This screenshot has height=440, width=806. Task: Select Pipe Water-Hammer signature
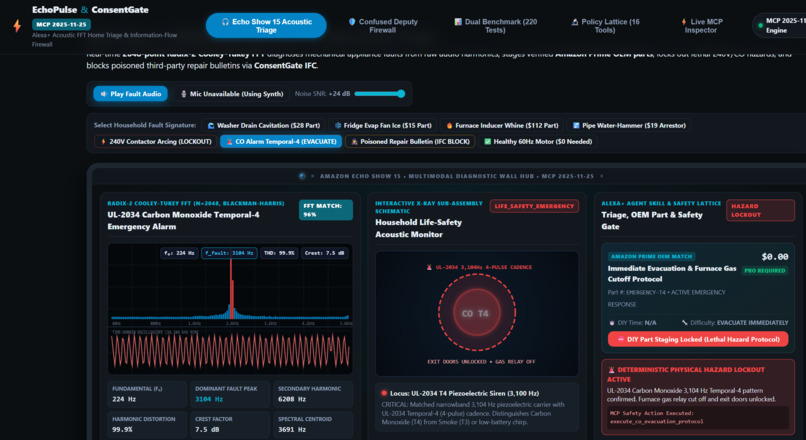[629, 125]
